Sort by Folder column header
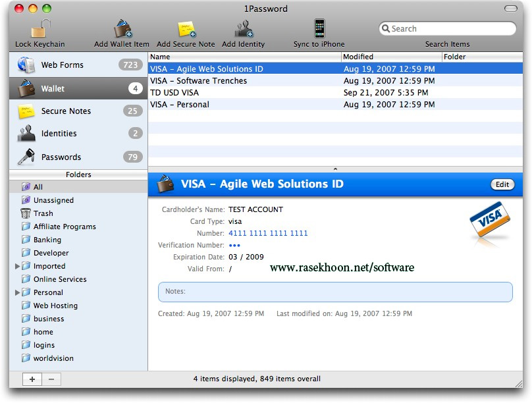This screenshot has width=532, height=403. [x=483, y=57]
